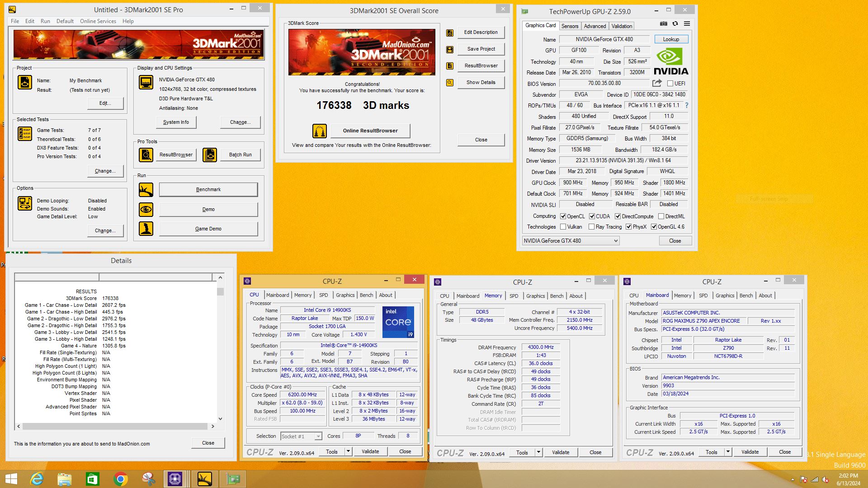This screenshot has height=488, width=868.
Task: Toggle the Ray Tracing checkbox
Action: coord(591,227)
